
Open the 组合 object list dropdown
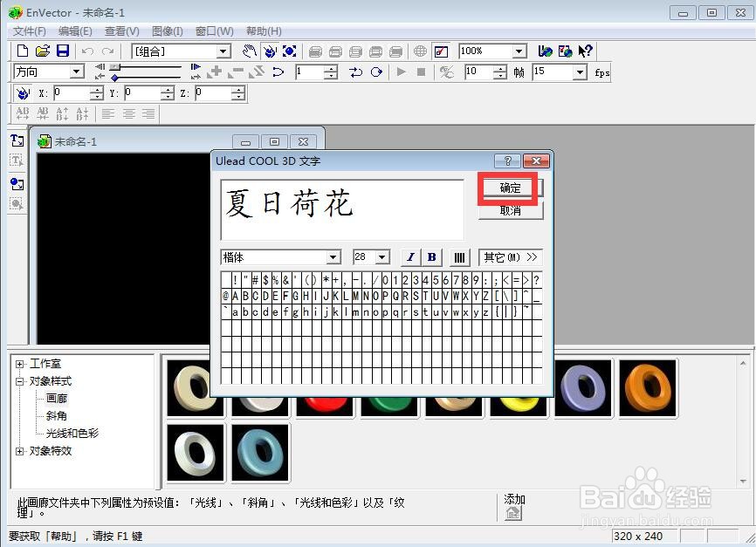pyautogui.click(x=223, y=51)
